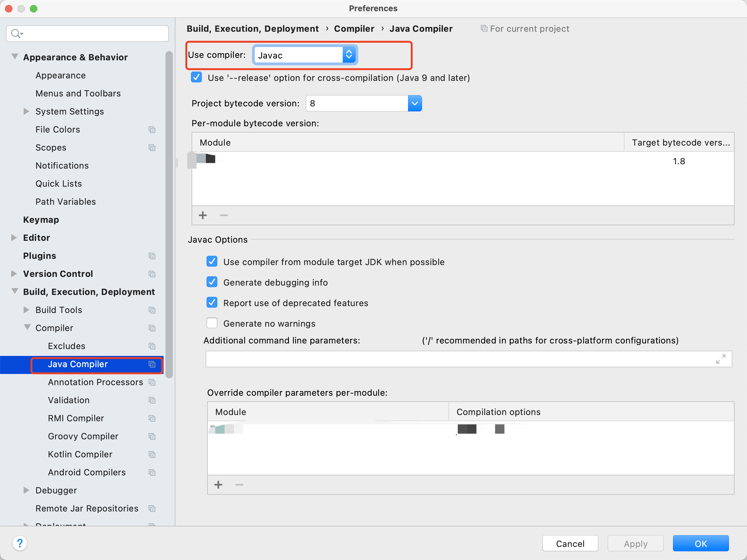Click project-level icon next to Kotlin Compiler
This screenshot has width=747, height=560.
click(x=152, y=454)
